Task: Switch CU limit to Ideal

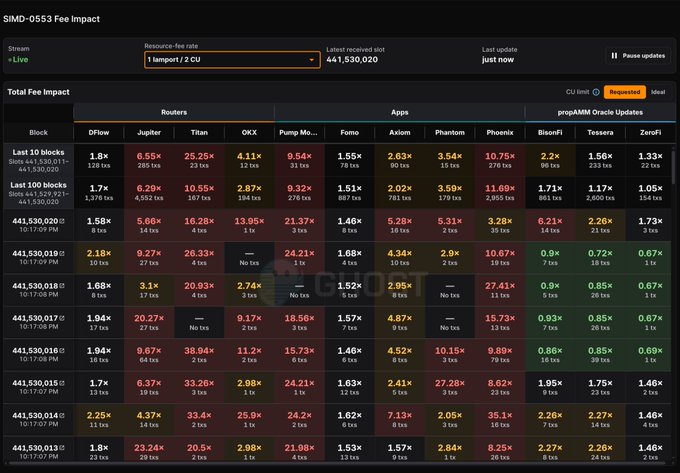Action: point(658,92)
